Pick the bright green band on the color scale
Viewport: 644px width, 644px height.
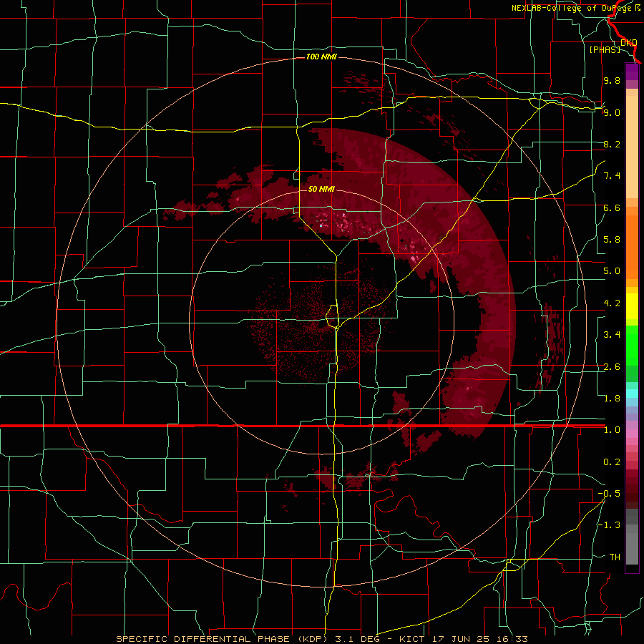click(632, 345)
